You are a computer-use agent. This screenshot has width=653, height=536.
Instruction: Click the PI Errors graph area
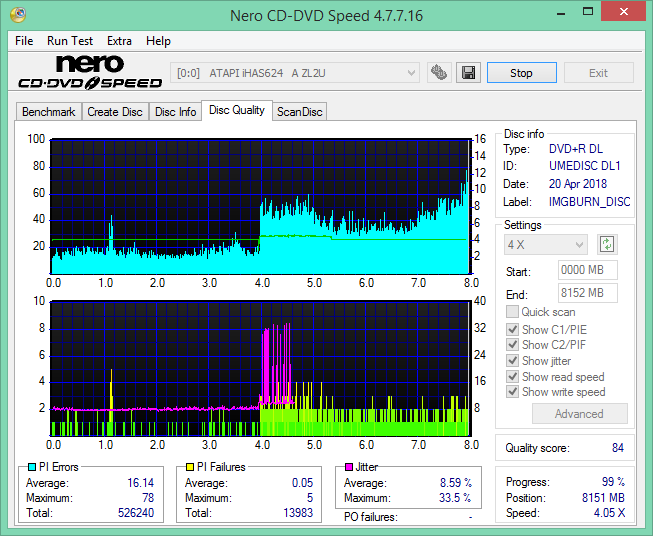point(260,207)
